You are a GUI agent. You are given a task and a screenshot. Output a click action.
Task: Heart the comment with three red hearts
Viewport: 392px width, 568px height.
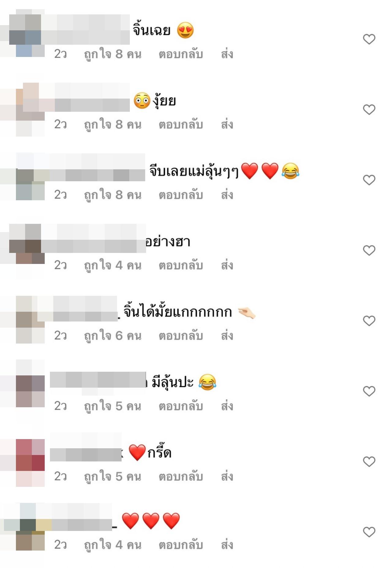(369, 532)
